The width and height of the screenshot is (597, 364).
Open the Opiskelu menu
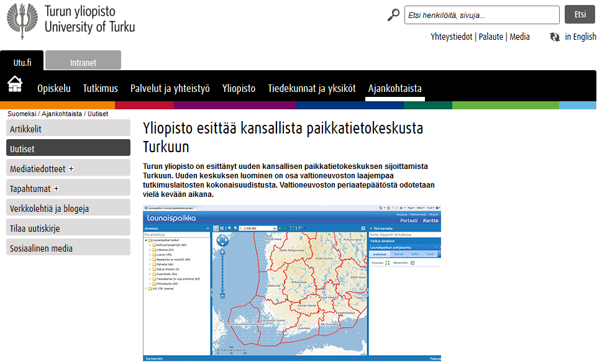tap(54, 88)
